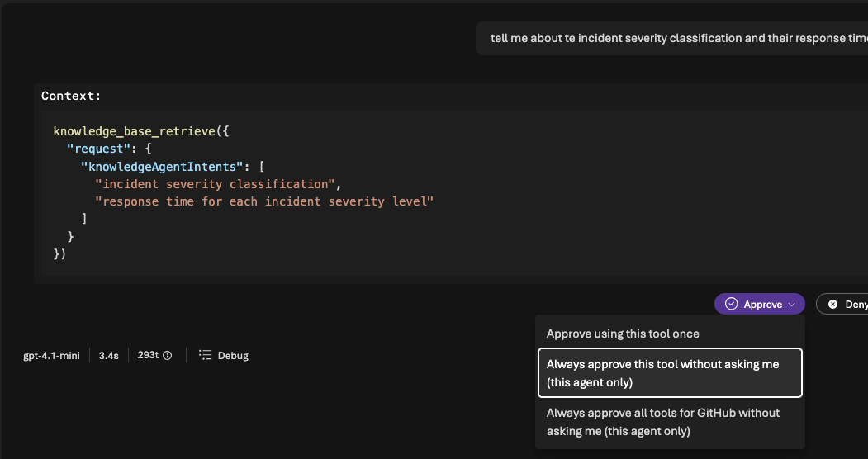The width and height of the screenshot is (868, 459).
Task: Click the gpt-4.1-mini model label
Action: coord(51,356)
